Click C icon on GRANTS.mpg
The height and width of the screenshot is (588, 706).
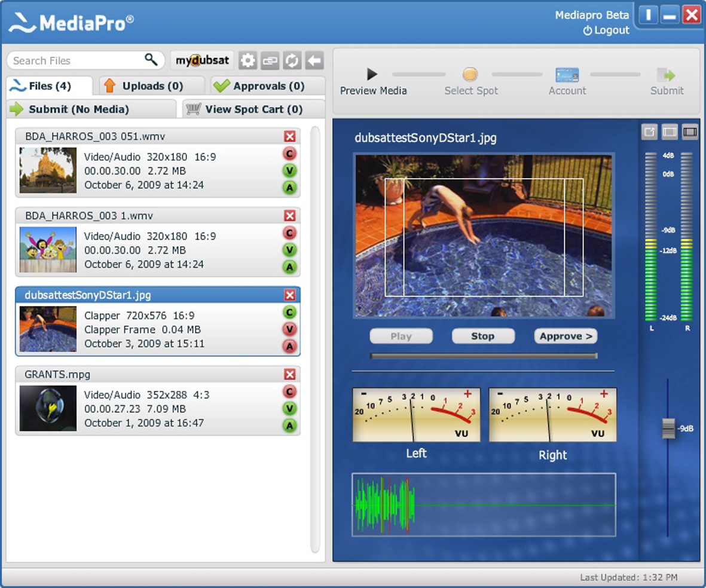[290, 391]
